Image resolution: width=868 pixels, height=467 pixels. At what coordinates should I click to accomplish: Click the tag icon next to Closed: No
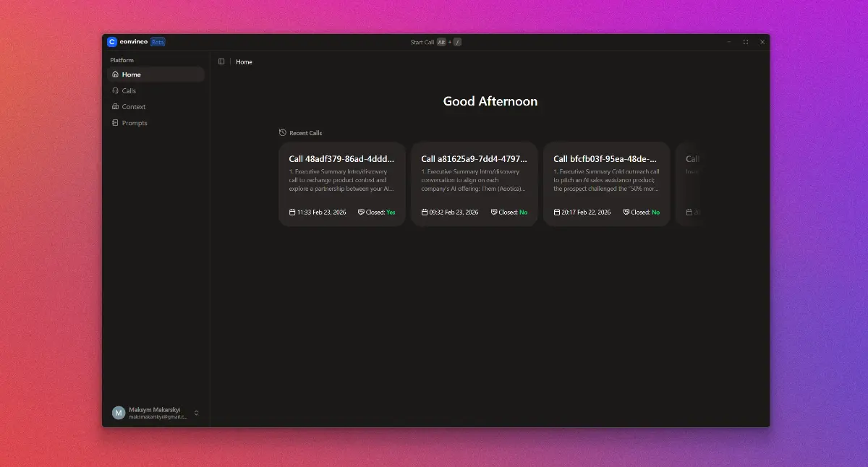(x=494, y=212)
